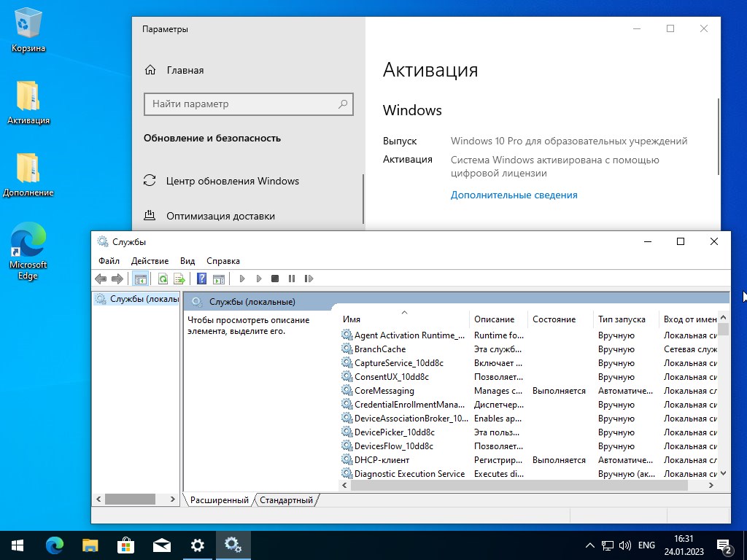Switch to the Расширенный tab

point(220,500)
